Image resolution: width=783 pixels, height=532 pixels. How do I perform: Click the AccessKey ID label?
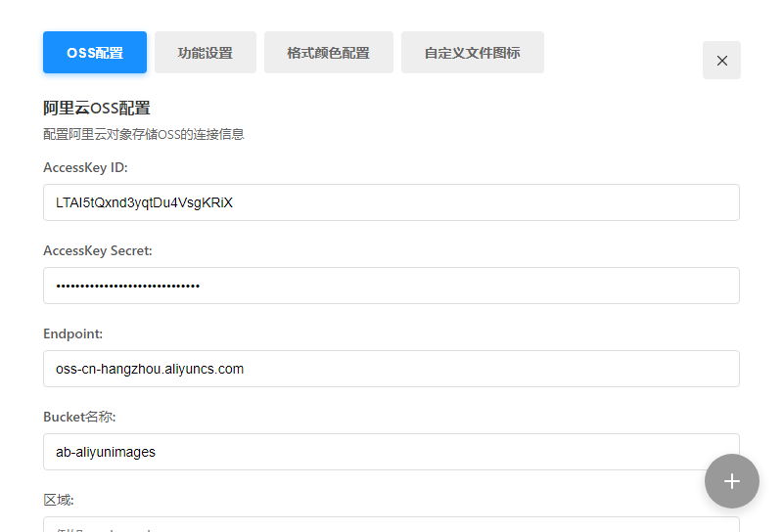[85, 167]
